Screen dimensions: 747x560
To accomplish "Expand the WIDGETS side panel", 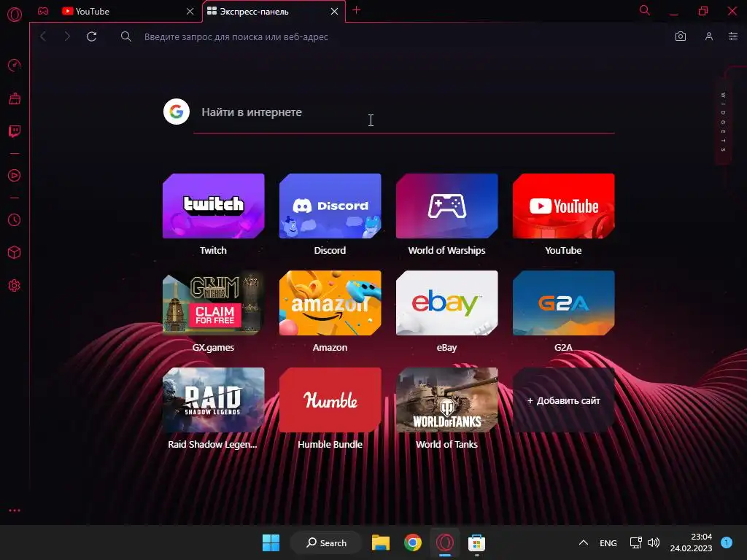I will [723, 122].
